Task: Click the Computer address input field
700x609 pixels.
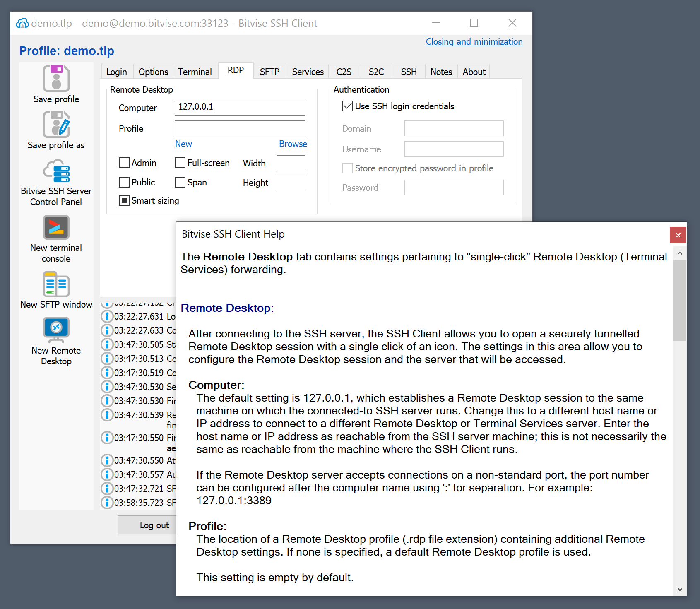Action: (240, 107)
